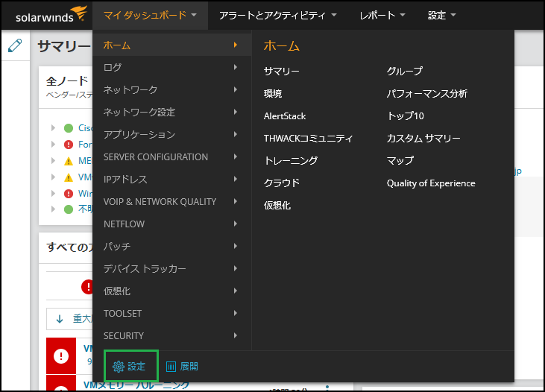Click the down arrow sort icon near 重大

[60, 319]
